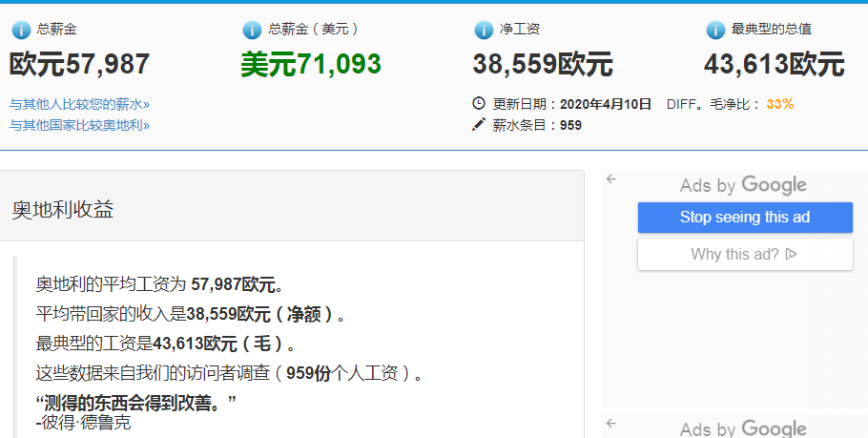Image resolution: width=868 pixels, height=438 pixels.
Task: Click the label 最典型的总值
Action: click(x=771, y=29)
